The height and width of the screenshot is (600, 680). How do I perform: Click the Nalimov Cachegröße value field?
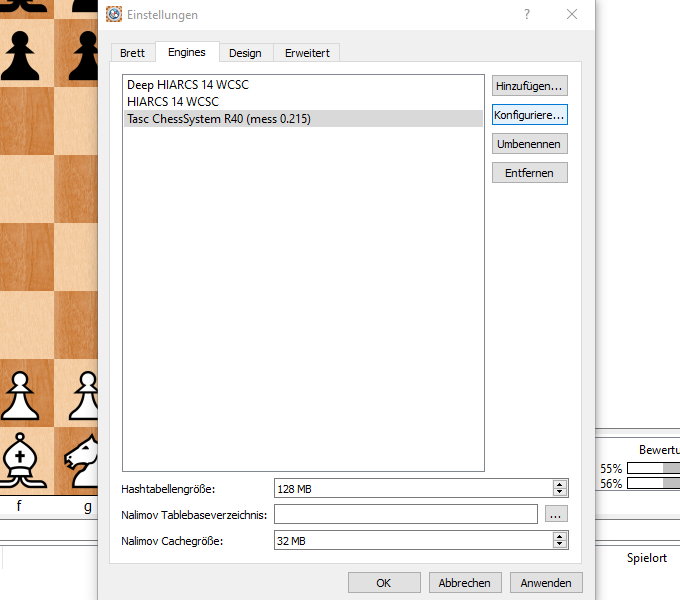pos(413,540)
